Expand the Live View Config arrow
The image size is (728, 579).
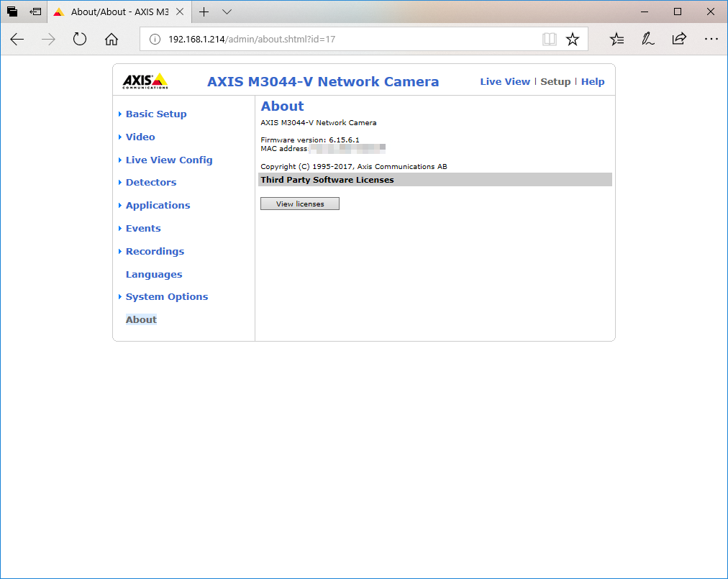point(120,160)
